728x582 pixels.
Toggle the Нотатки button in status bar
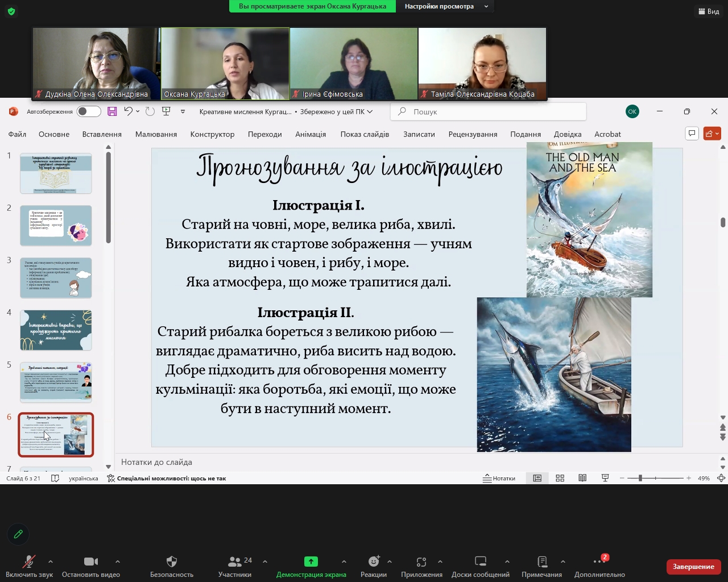(499, 478)
